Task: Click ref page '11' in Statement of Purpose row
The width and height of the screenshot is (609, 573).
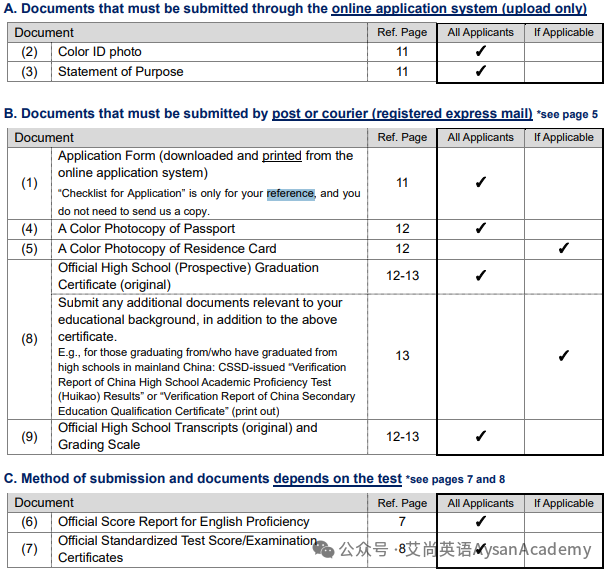Action: click(x=402, y=72)
